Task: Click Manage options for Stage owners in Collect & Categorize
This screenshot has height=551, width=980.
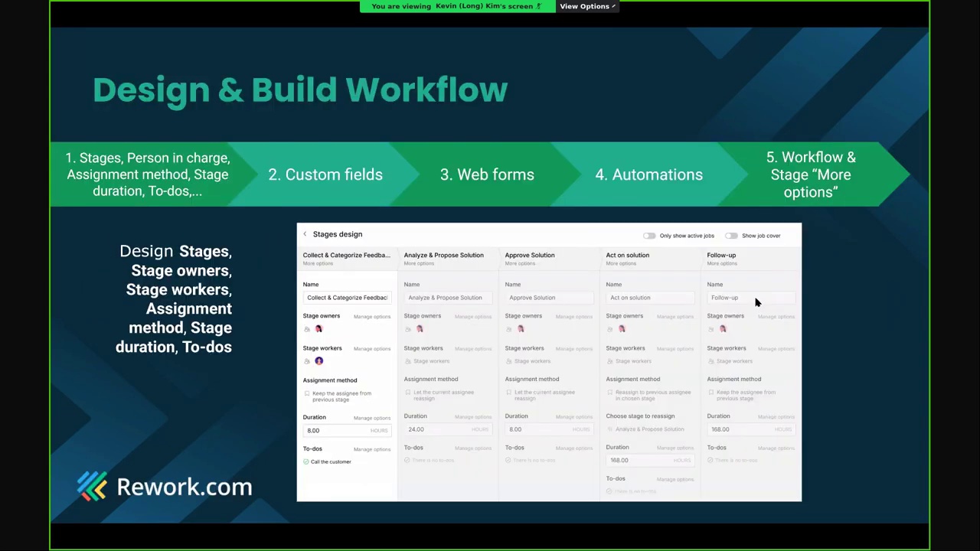Action: 372,317
